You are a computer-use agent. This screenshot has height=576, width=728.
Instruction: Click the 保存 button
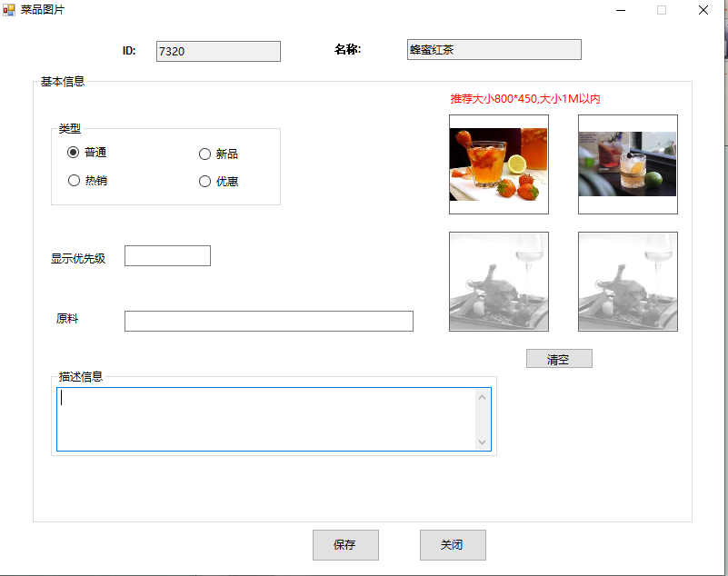coord(345,545)
